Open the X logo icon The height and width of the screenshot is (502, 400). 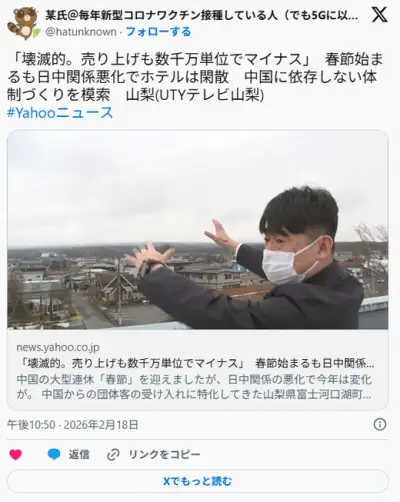point(379,15)
